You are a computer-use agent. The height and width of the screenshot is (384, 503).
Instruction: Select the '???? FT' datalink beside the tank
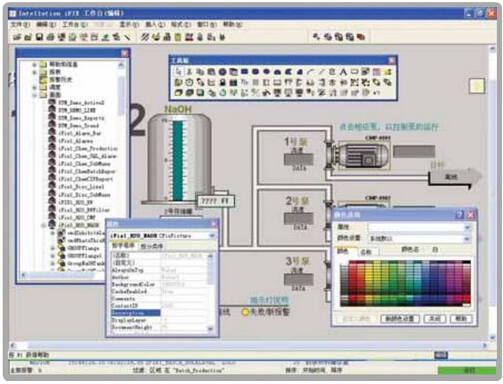[x=216, y=201]
